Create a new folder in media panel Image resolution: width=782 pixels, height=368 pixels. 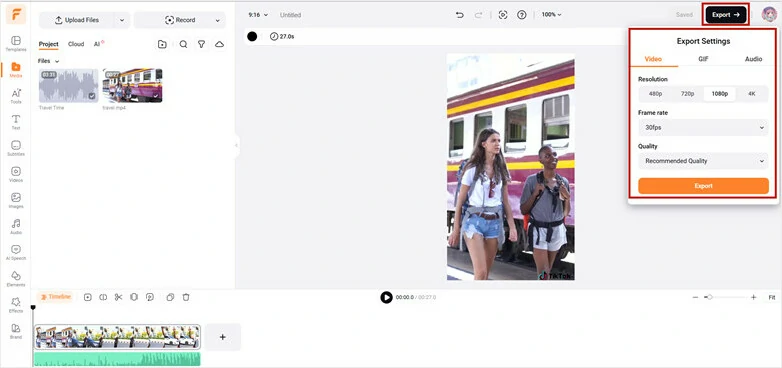(x=162, y=44)
